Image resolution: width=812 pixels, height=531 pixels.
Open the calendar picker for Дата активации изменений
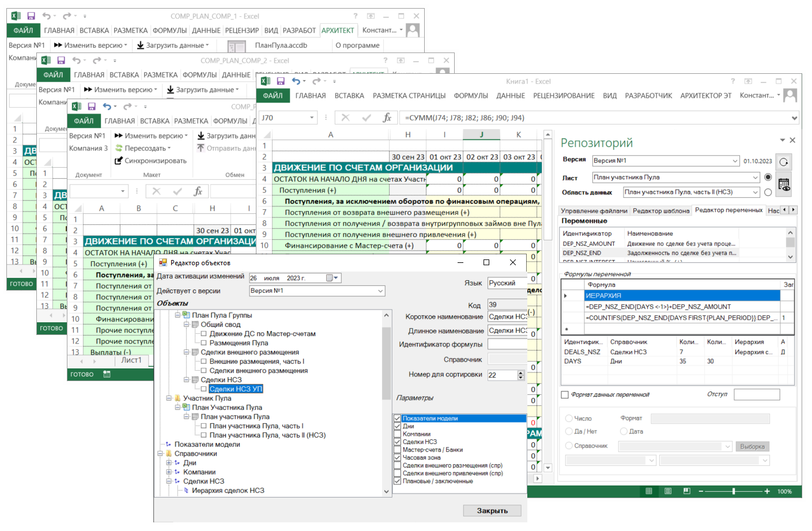(333, 278)
